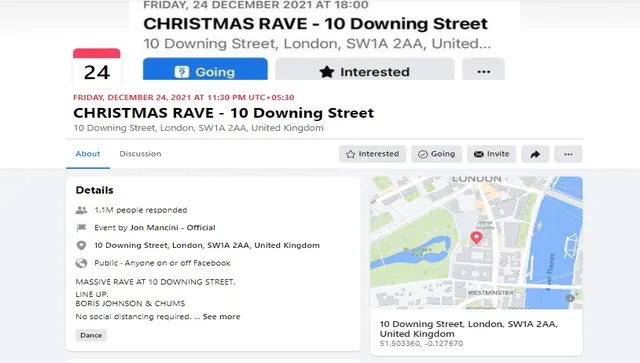
Task: Toggle Going with the checkmark button
Action: [436, 154]
